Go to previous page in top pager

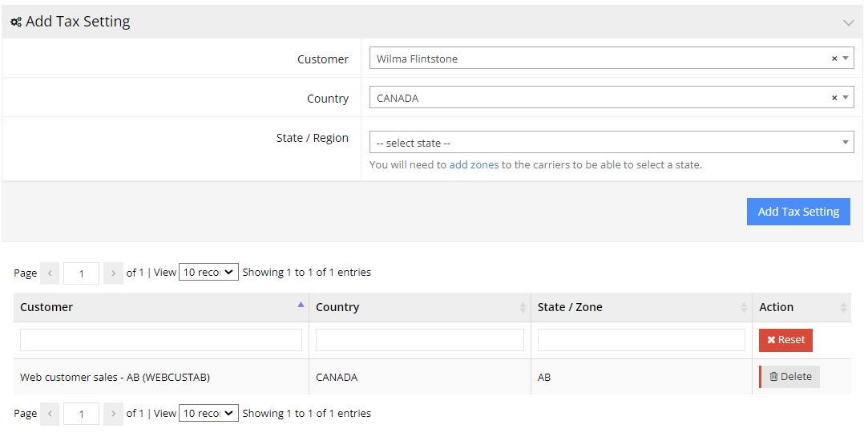pyautogui.click(x=50, y=273)
